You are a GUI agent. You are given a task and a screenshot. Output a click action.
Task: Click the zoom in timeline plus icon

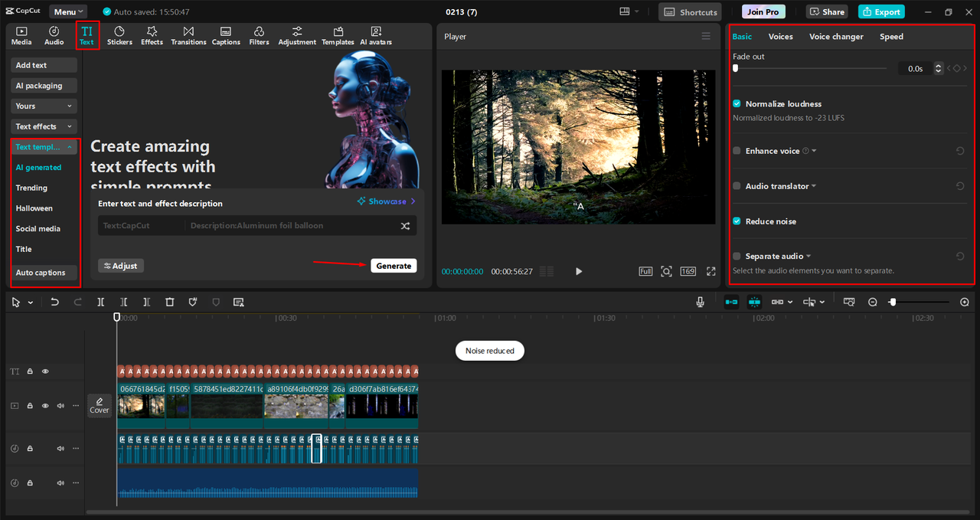[x=965, y=303]
